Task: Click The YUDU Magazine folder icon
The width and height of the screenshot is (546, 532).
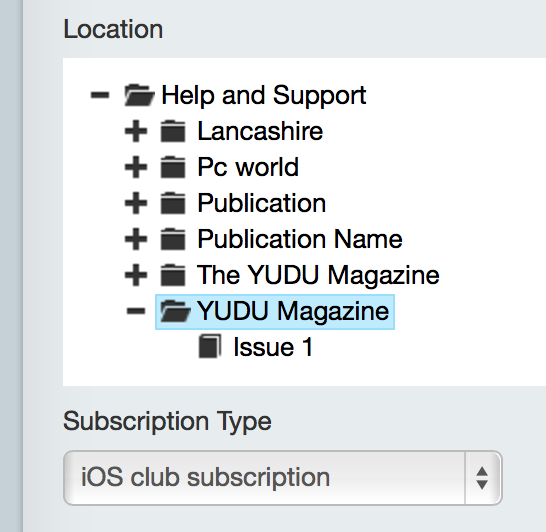Action: [x=173, y=275]
